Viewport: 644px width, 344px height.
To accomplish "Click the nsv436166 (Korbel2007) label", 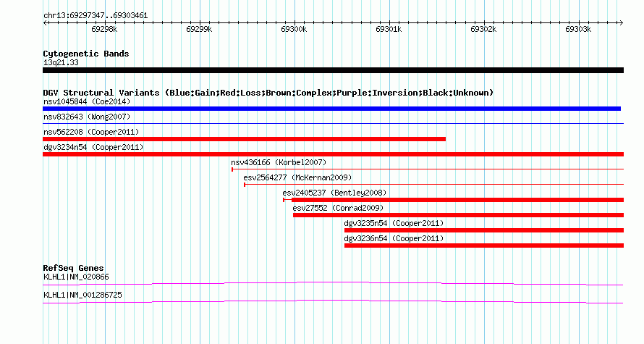I will click(279, 162).
